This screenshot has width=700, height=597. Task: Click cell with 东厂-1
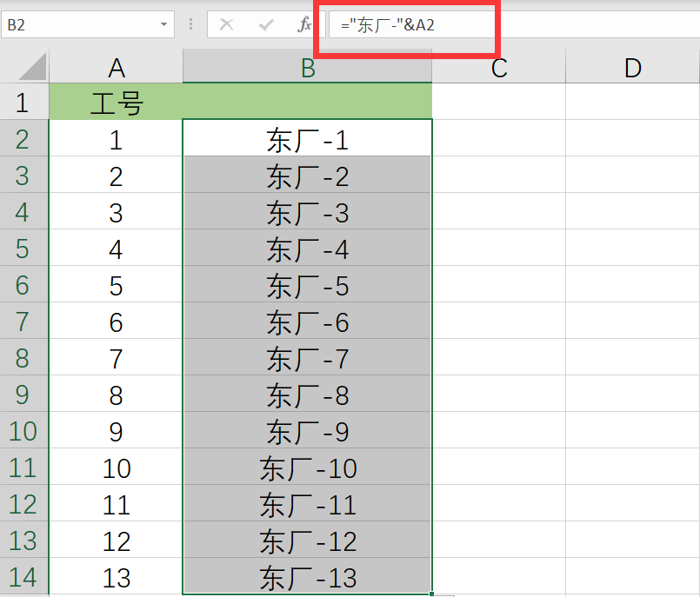pos(308,138)
